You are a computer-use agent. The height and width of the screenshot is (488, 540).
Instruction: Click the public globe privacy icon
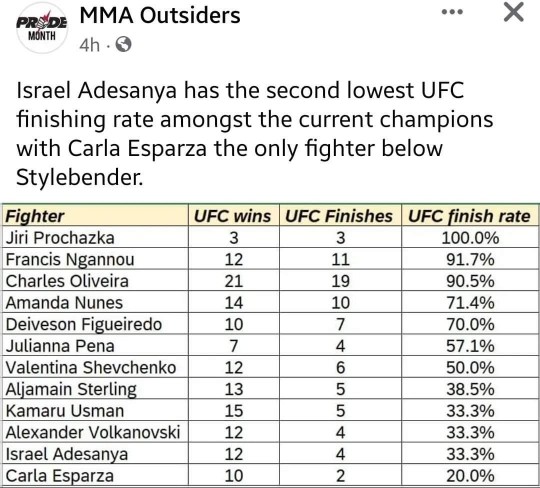123,44
